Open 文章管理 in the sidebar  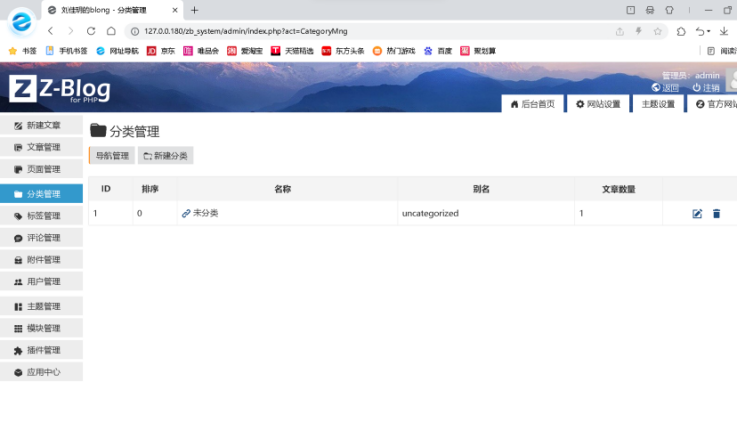click(41, 147)
